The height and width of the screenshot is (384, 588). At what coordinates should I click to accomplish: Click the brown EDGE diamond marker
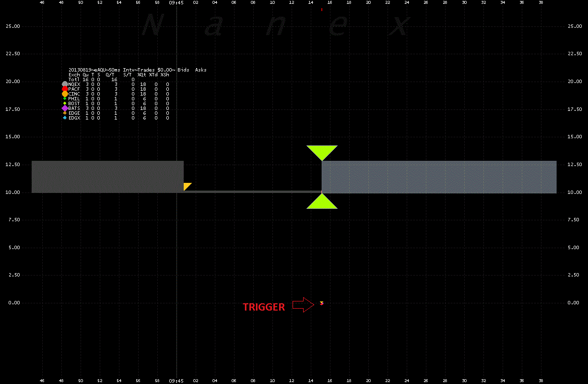pyautogui.click(x=65, y=113)
